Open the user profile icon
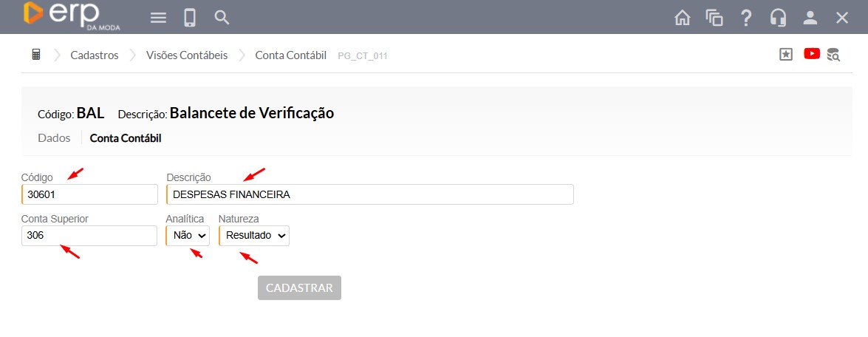868x337 pixels. (810, 18)
